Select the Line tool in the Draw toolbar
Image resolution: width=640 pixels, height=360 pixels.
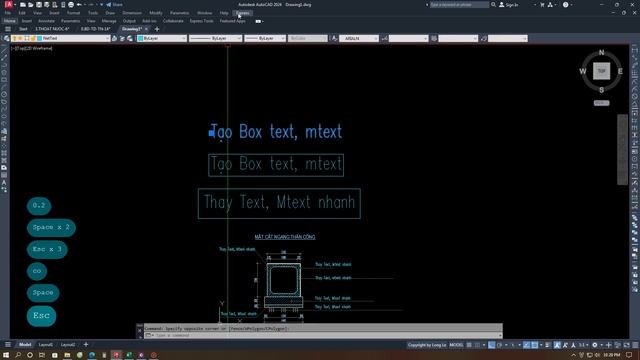pyautogui.click(x=4, y=50)
